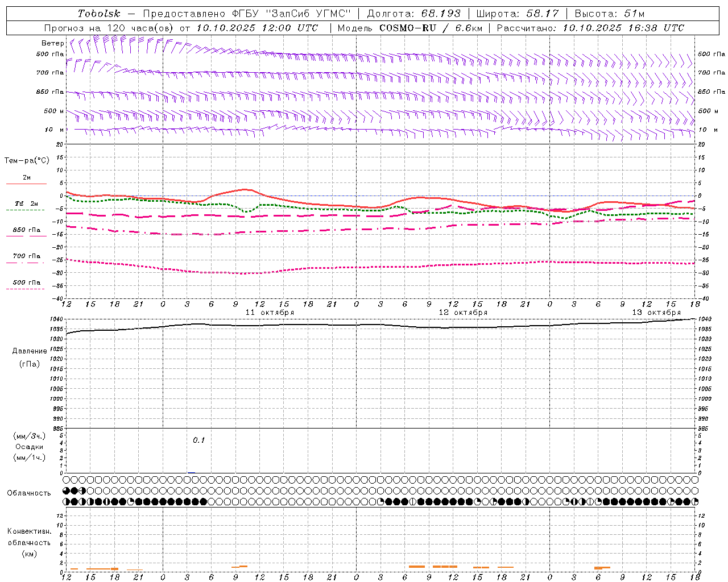728x582 pixels.
Task: Click the Tobolsk station title
Action: 99,14
